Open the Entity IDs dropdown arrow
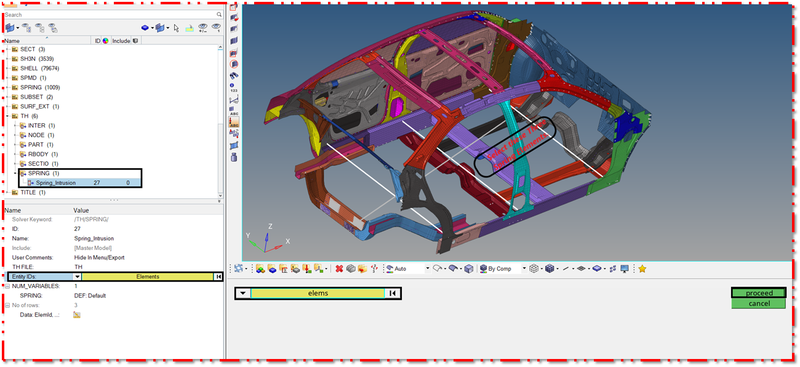Image resolution: width=800 pixels, height=367 pixels. point(77,276)
